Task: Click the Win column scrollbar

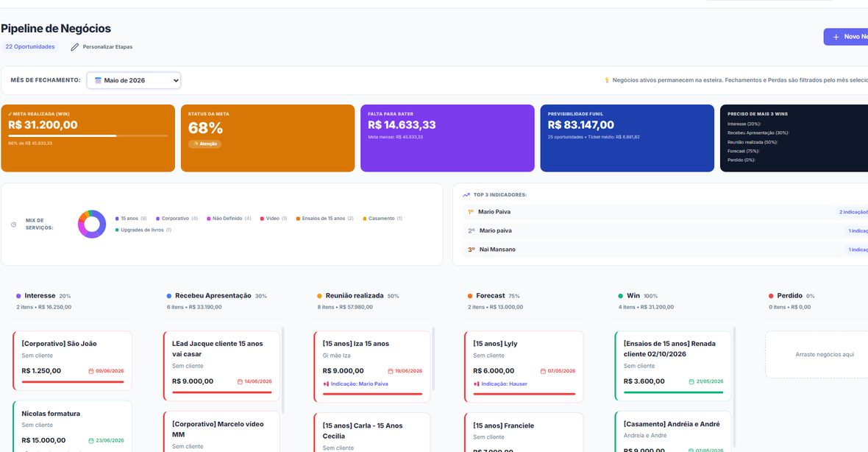Action: [x=735, y=386]
